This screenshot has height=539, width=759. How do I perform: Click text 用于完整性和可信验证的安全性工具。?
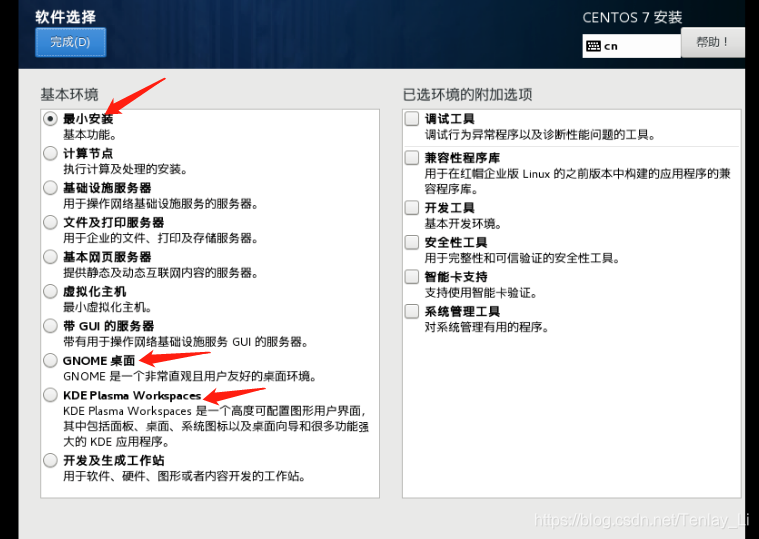tap(522, 258)
